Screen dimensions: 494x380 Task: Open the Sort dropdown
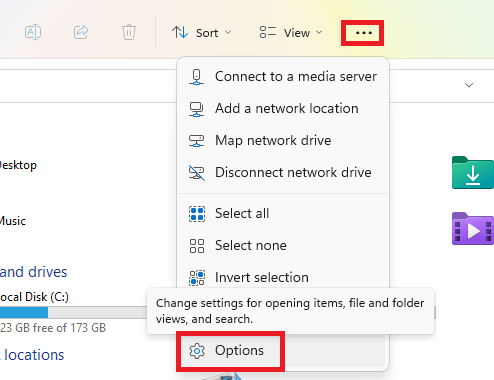coord(201,33)
